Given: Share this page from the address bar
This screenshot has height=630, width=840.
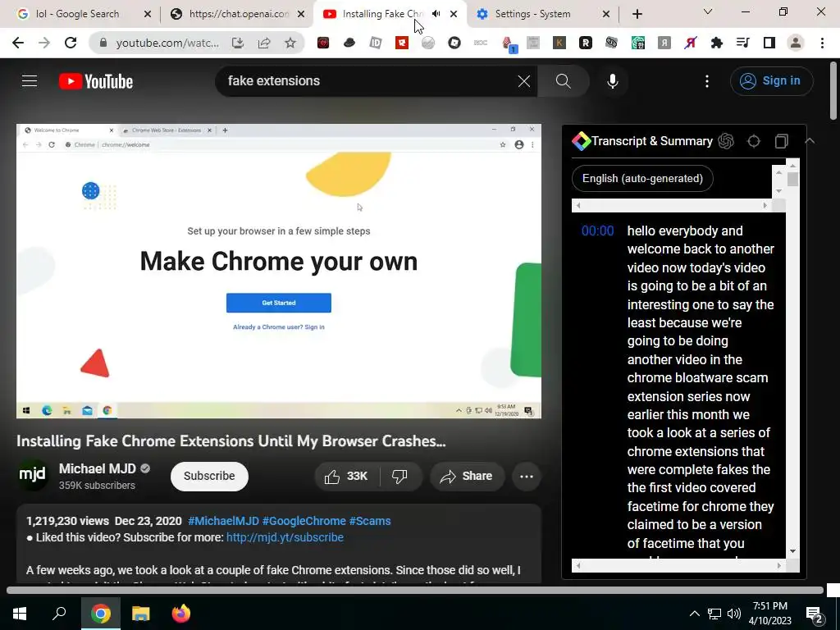Looking at the screenshot, I should 264,43.
